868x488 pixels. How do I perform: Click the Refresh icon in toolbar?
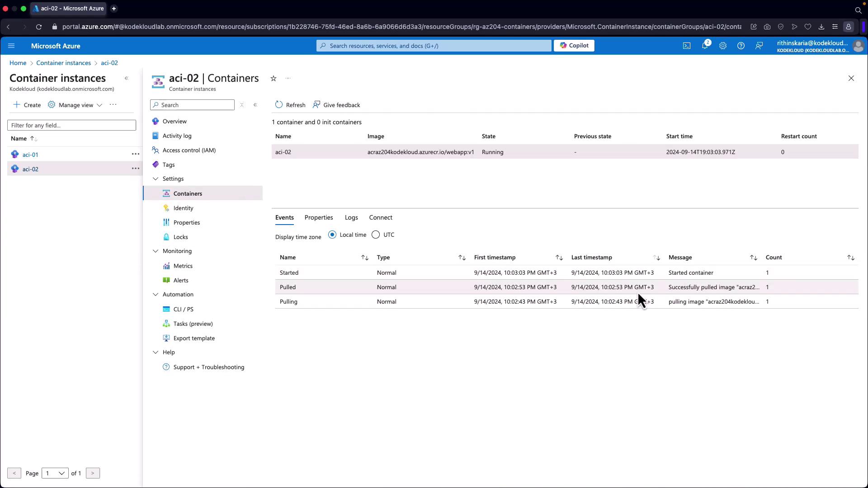point(279,105)
